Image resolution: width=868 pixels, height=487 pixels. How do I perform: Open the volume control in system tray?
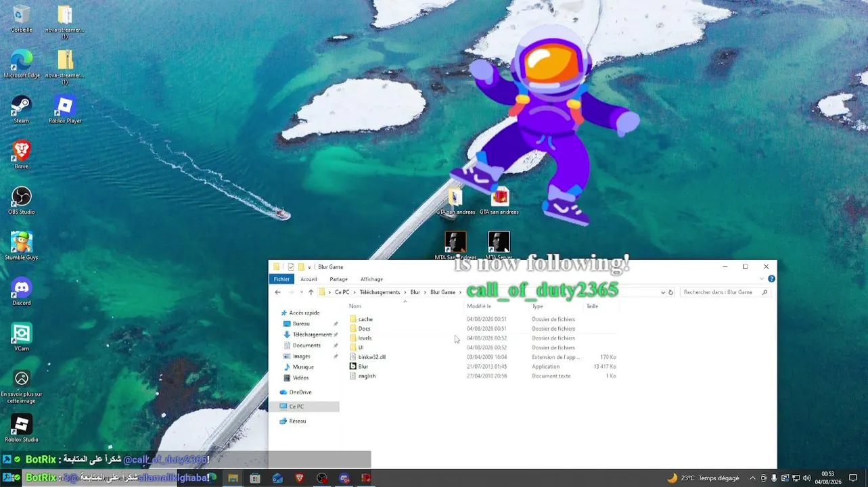point(806,478)
